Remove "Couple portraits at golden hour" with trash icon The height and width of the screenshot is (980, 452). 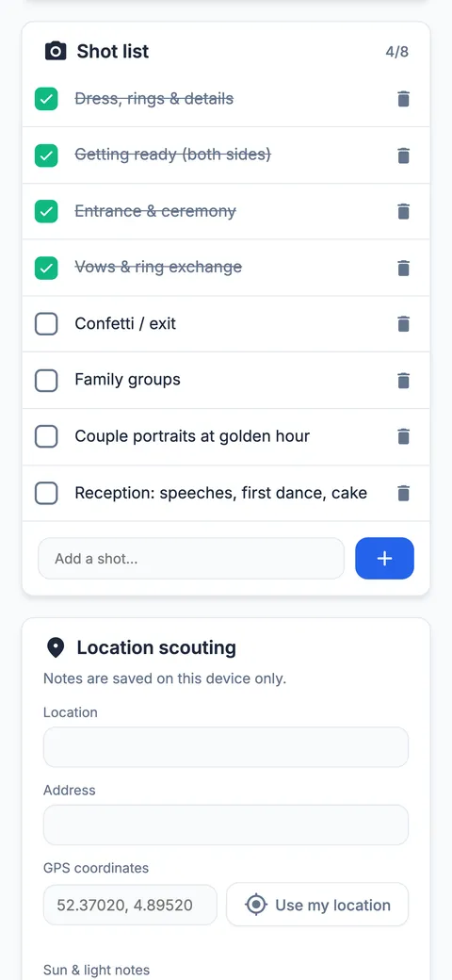pyautogui.click(x=403, y=436)
